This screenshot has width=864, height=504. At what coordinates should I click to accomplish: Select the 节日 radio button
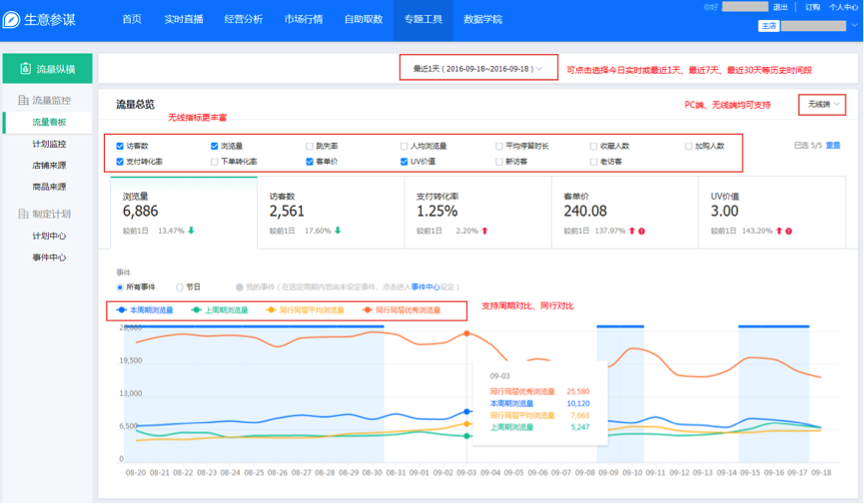coord(180,286)
